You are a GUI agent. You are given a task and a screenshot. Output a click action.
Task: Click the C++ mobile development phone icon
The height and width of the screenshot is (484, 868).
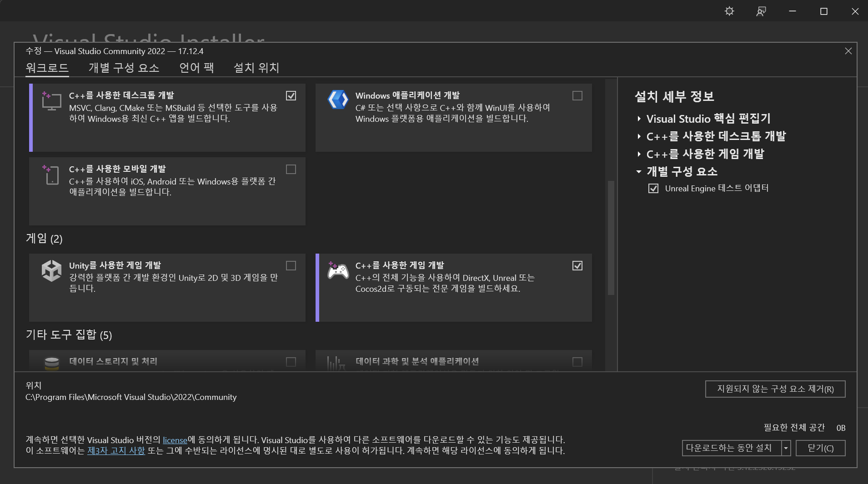point(51,175)
